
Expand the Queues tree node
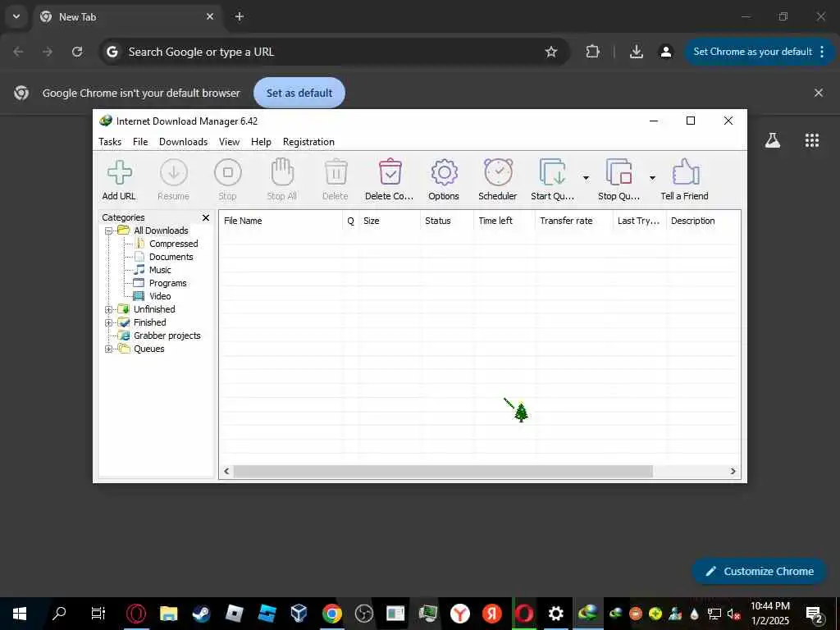click(x=109, y=349)
